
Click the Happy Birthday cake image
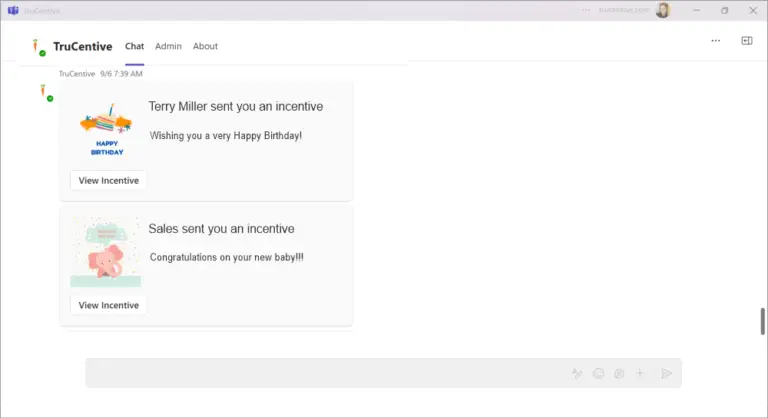(106, 129)
